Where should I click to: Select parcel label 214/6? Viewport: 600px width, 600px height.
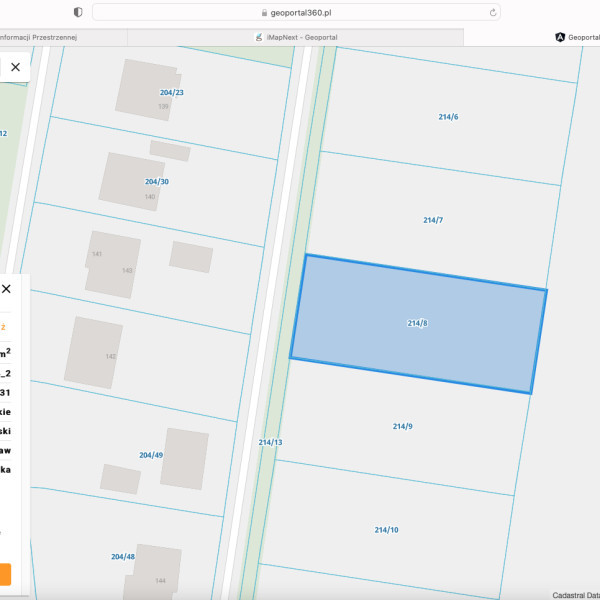click(x=448, y=117)
